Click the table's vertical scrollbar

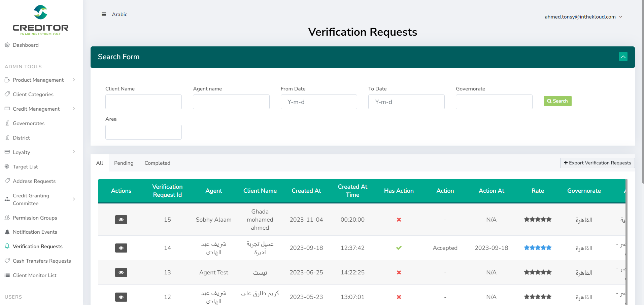point(626,242)
